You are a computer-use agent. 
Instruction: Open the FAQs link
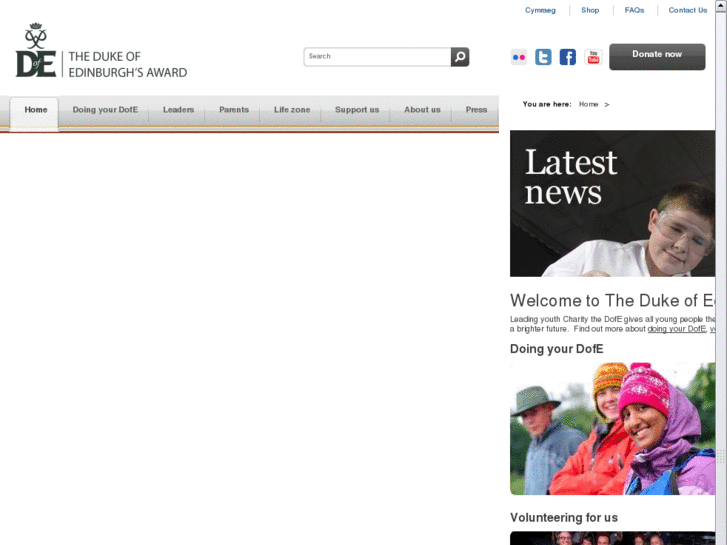634,10
